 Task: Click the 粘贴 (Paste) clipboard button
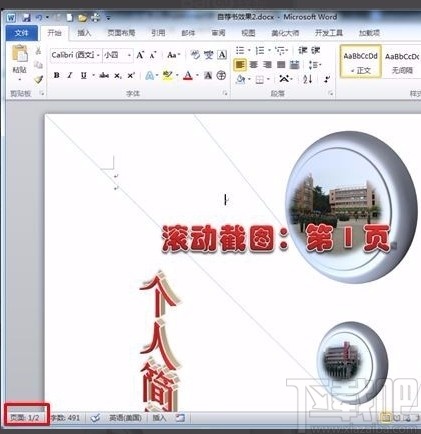tap(20, 62)
